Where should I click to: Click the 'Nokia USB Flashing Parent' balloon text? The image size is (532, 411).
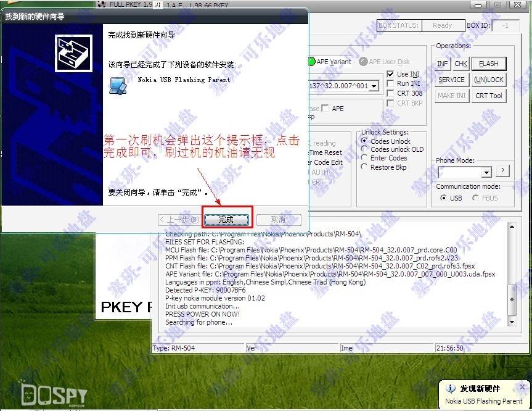(483, 401)
